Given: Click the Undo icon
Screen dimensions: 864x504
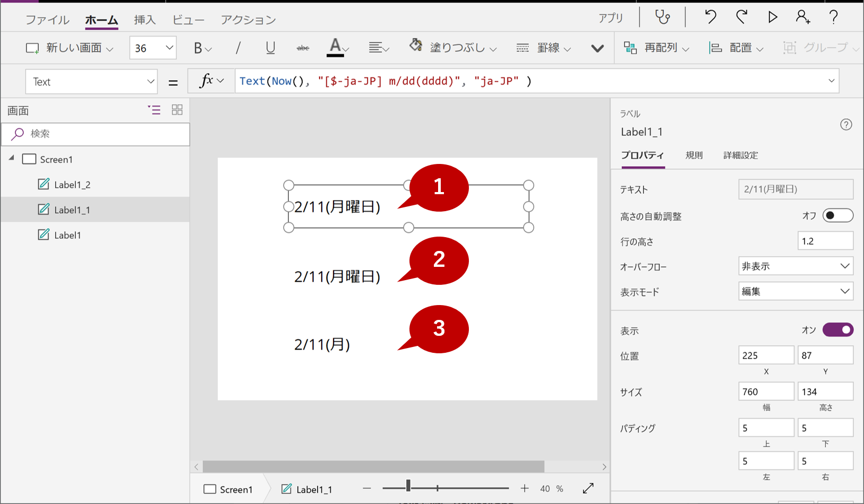Looking at the screenshot, I should pyautogui.click(x=710, y=17).
